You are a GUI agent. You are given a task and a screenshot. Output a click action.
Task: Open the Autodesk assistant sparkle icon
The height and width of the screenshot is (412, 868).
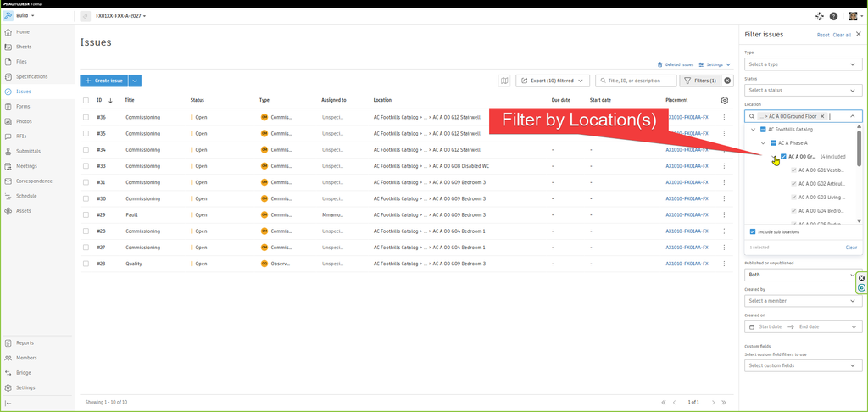(820, 17)
